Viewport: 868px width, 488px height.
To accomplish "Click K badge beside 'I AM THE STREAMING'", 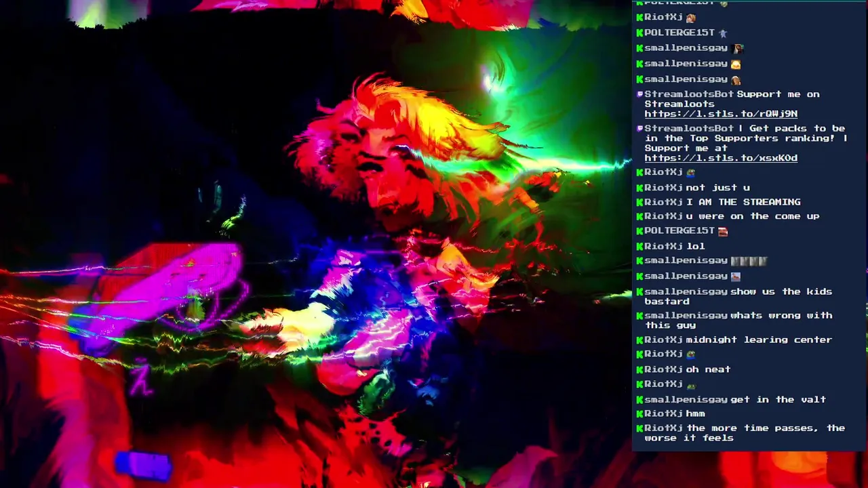I will point(639,202).
